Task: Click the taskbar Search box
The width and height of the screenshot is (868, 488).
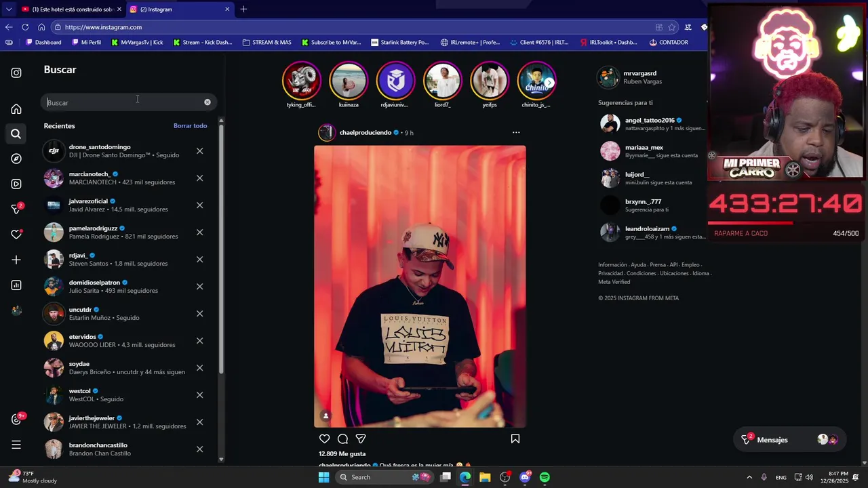Action: (x=384, y=477)
